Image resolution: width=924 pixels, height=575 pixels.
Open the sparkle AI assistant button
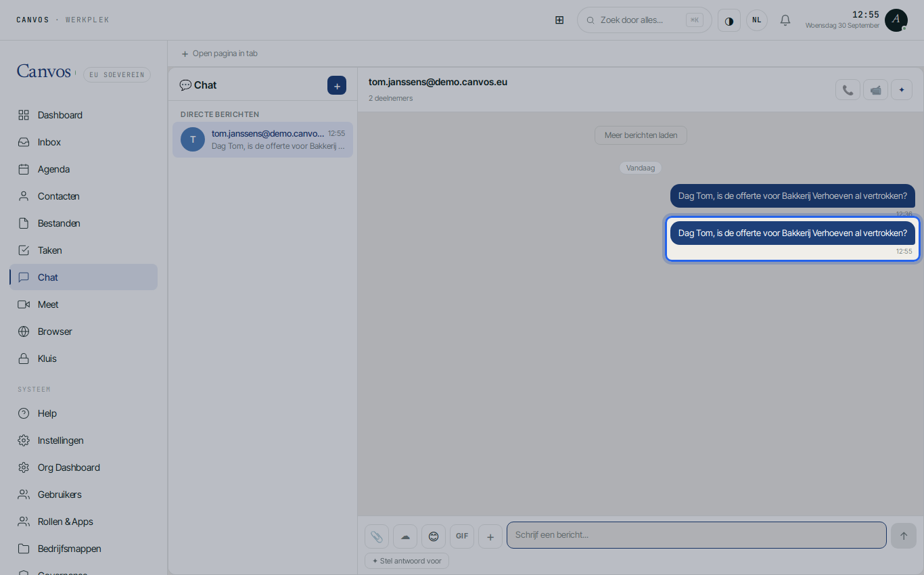(902, 90)
